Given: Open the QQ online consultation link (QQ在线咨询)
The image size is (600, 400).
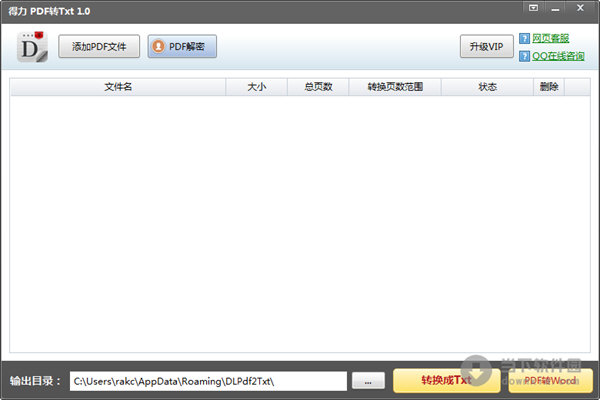Looking at the screenshot, I should [558, 56].
